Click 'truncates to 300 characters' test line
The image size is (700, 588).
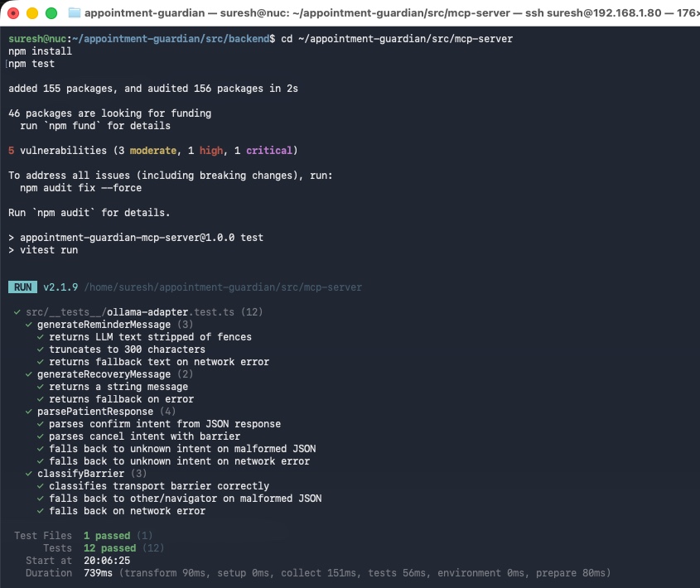coord(128,349)
